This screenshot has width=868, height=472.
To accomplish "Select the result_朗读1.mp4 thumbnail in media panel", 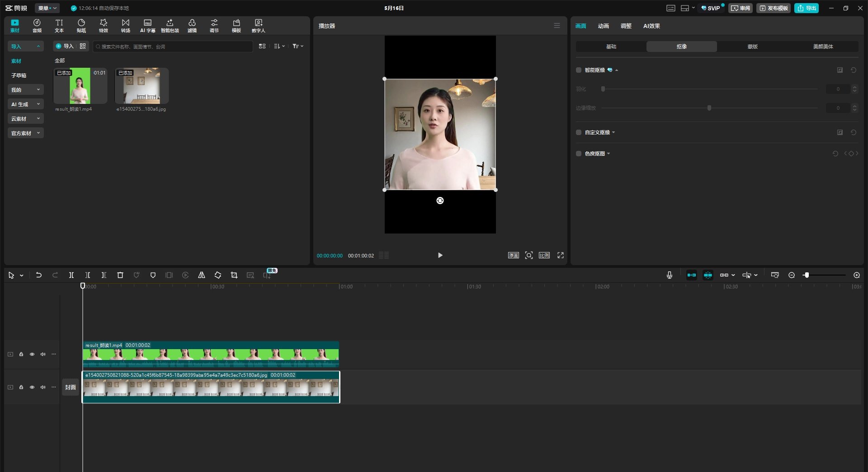I will coord(80,86).
